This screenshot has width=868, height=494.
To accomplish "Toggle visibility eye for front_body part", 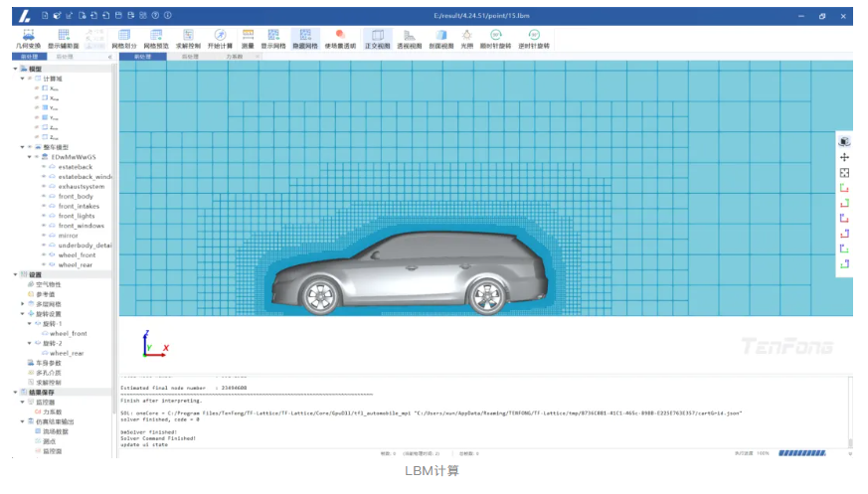I will [x=46, y=197].
